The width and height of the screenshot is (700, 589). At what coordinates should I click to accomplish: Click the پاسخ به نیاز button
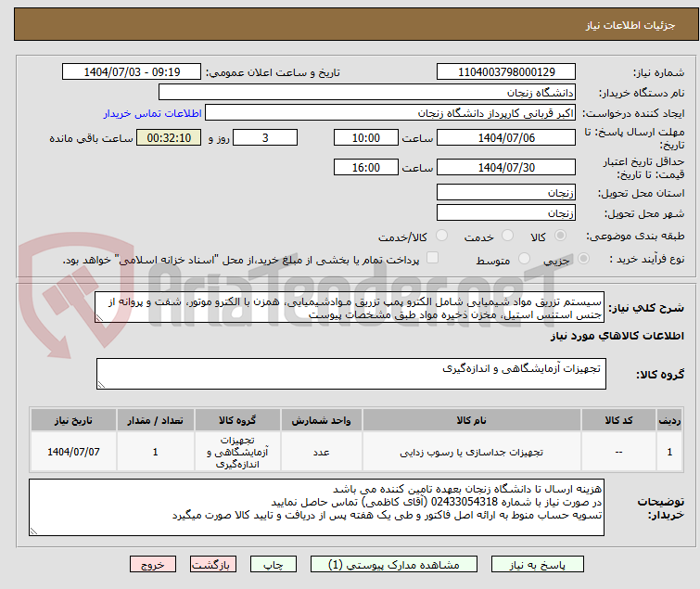click(538, 565)
